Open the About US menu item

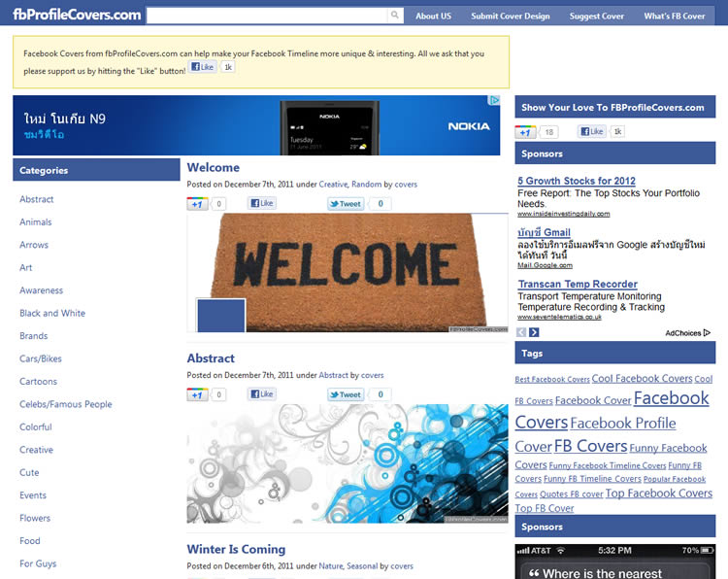coord(433,17)
